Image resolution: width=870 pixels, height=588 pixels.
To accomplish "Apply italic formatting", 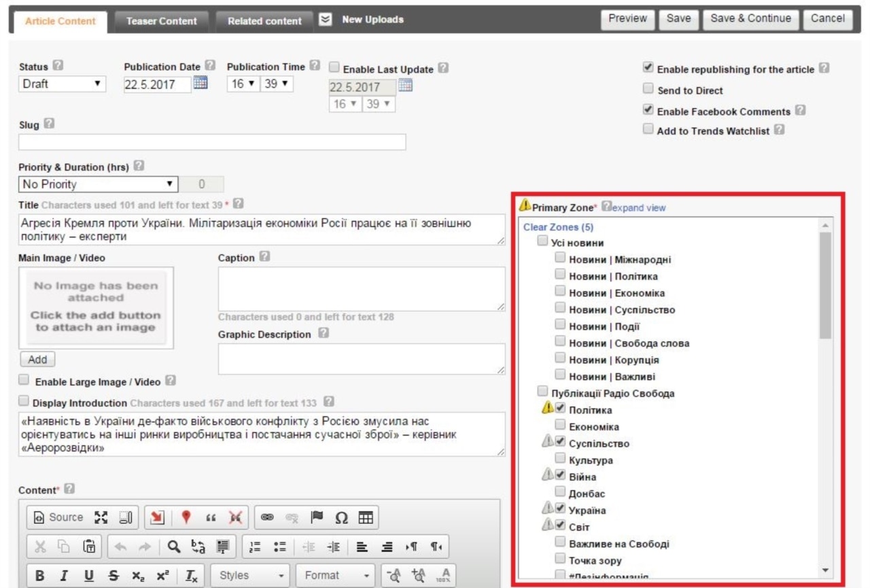I will pos(64,576).
